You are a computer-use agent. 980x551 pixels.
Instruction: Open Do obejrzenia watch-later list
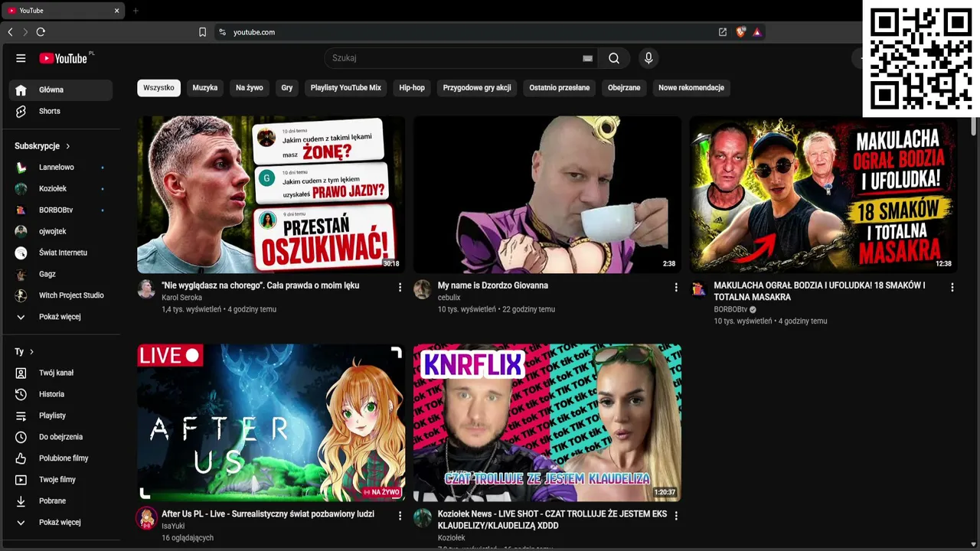(x=60, y=438)
